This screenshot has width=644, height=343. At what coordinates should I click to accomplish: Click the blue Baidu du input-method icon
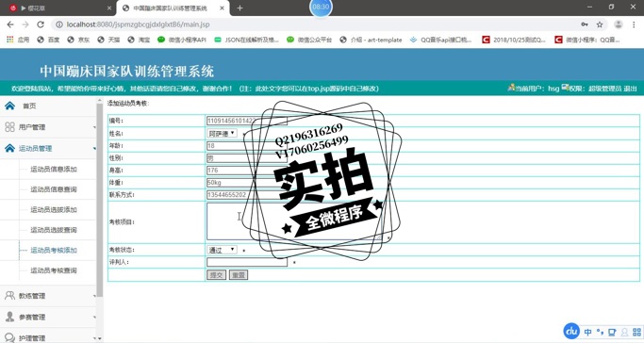[x=571, y=331]
